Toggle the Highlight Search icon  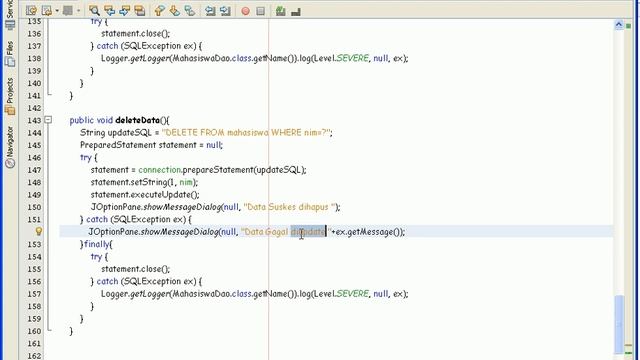140,11
